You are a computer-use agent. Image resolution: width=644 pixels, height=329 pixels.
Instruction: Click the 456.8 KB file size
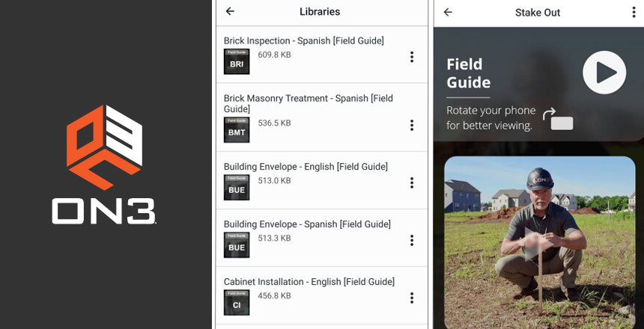[x=274, y=295]
